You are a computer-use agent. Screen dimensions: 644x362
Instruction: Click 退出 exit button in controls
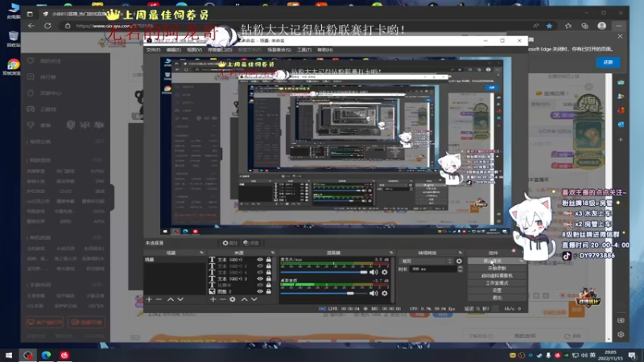point(497,298)
